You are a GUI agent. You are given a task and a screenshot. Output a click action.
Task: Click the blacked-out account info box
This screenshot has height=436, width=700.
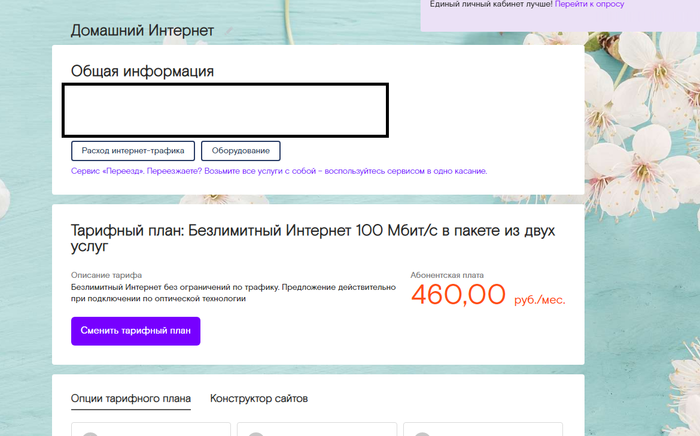pyautogui.click(x=225, y=110)
